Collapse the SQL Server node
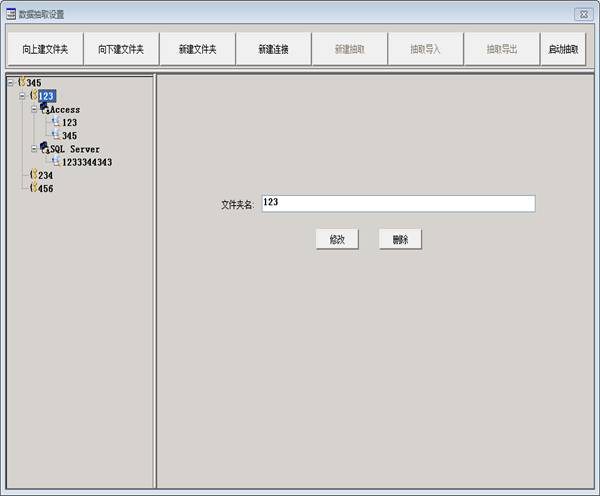The width and height of the screenshot is (600, 496). coord(34,148)
